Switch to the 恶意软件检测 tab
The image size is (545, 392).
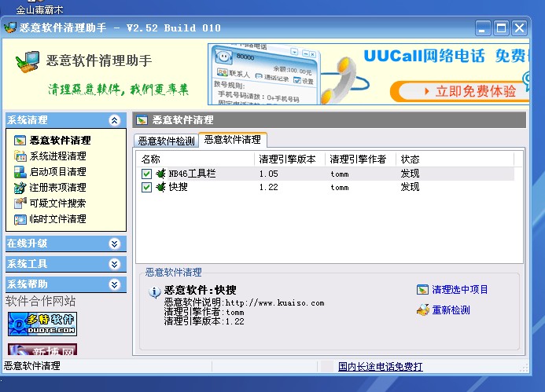point(166,141)
